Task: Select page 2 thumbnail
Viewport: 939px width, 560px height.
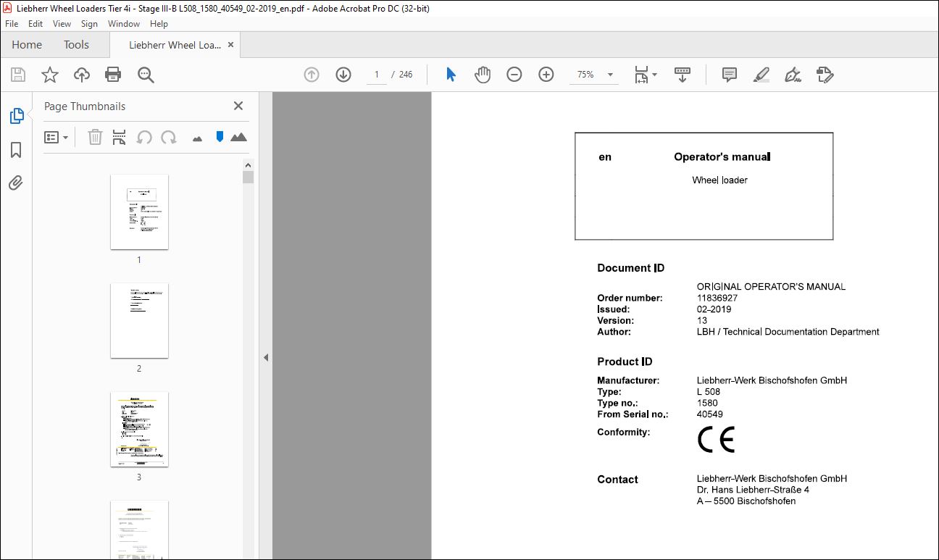Action: click(139, 320)
